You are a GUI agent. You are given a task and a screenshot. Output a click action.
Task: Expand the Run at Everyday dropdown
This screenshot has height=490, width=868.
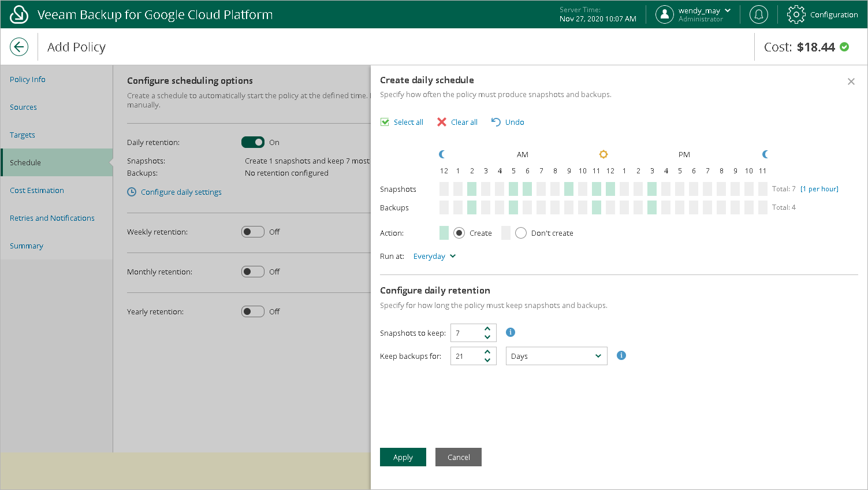[x=434, y=256]
